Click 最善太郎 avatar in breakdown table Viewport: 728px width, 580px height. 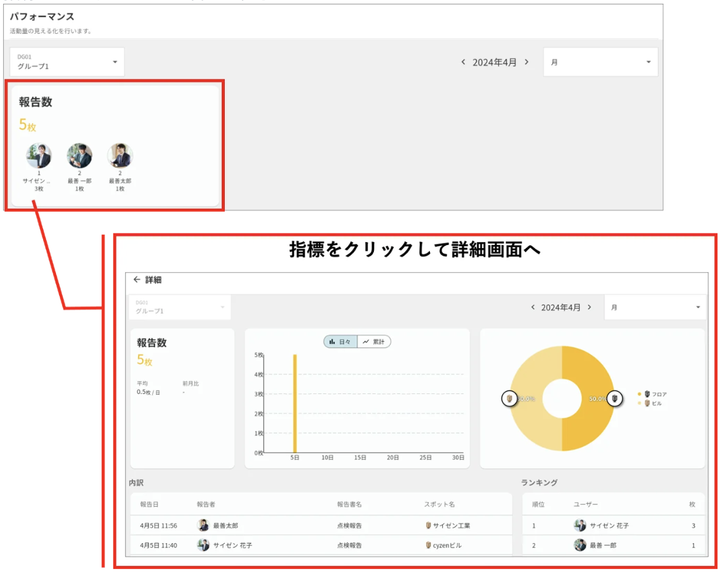pos(203,525)
